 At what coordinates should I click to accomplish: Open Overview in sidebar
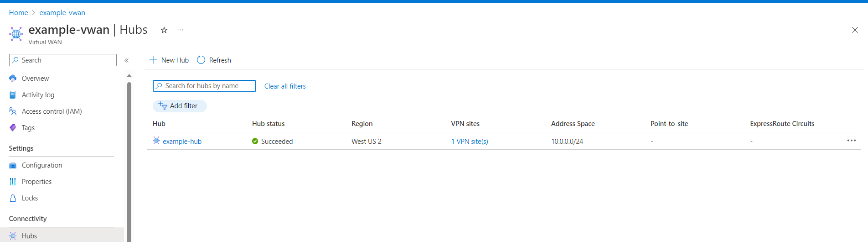tap(35, 79)
